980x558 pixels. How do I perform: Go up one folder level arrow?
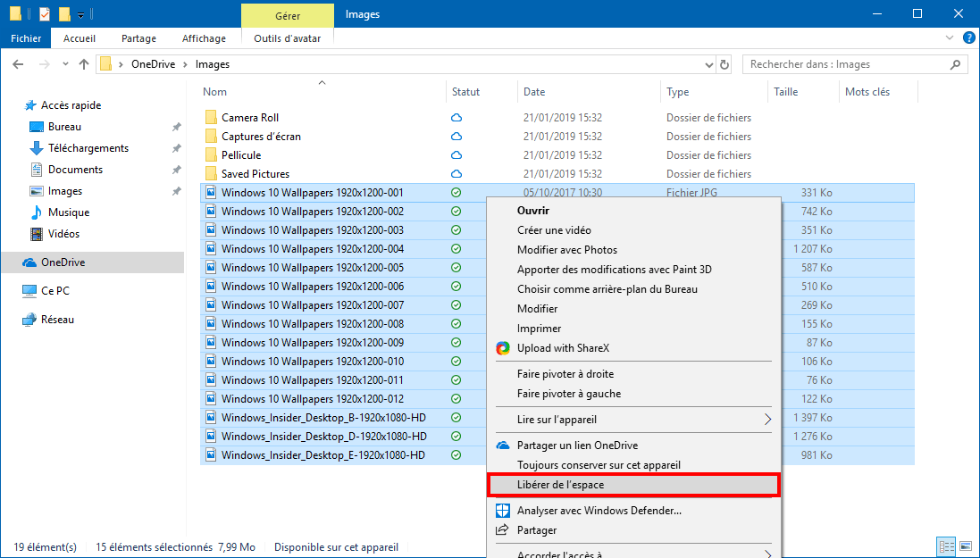[x=84, y=64]
